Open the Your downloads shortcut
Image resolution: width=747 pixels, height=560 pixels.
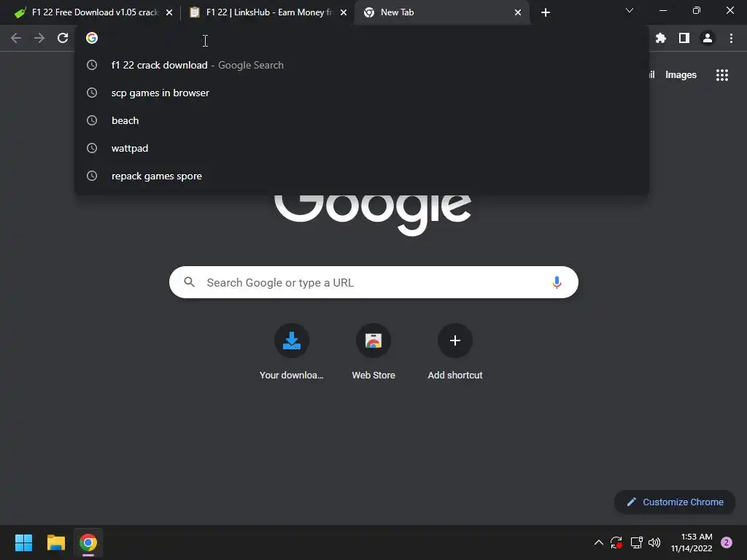tap(292, 352)
